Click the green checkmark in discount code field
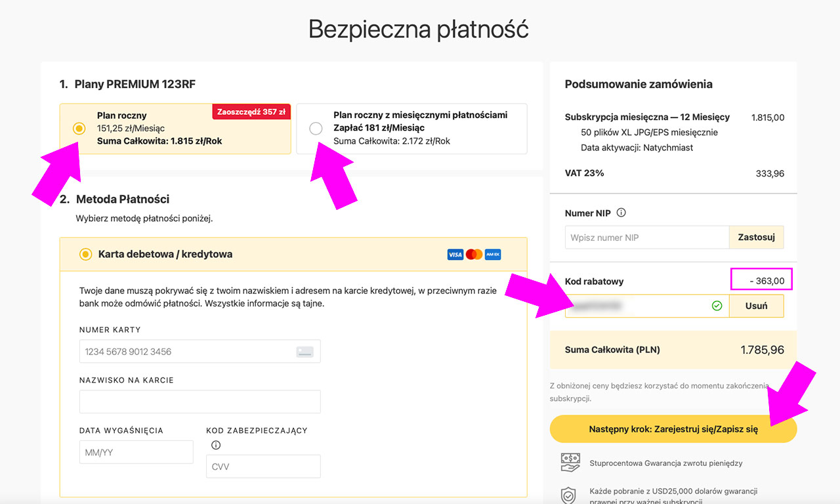Screen dimensions: 840x504 pyautogui.click(x=717, y=306)
